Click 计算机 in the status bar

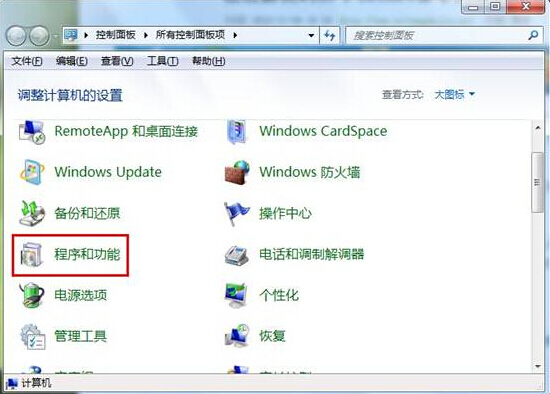tap(36, 383)
